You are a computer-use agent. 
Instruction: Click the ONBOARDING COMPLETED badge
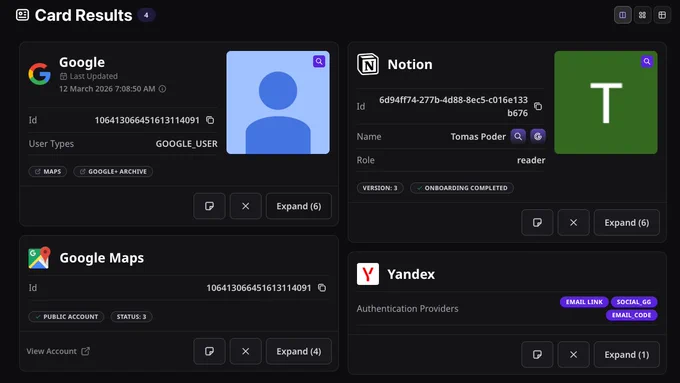462,188
